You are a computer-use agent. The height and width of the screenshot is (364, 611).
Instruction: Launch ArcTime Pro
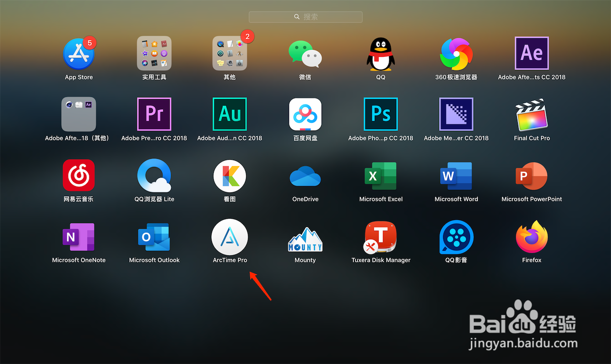tap(230, 237)
